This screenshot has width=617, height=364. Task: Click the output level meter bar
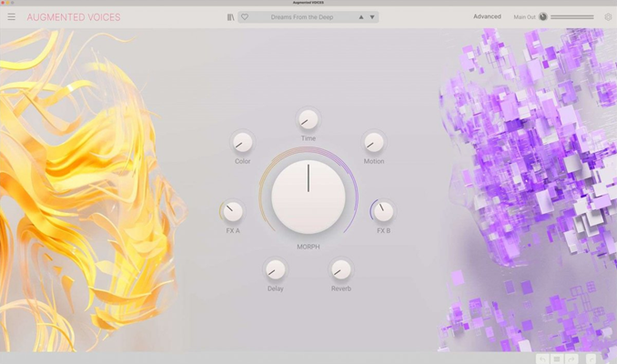(571, 17)
